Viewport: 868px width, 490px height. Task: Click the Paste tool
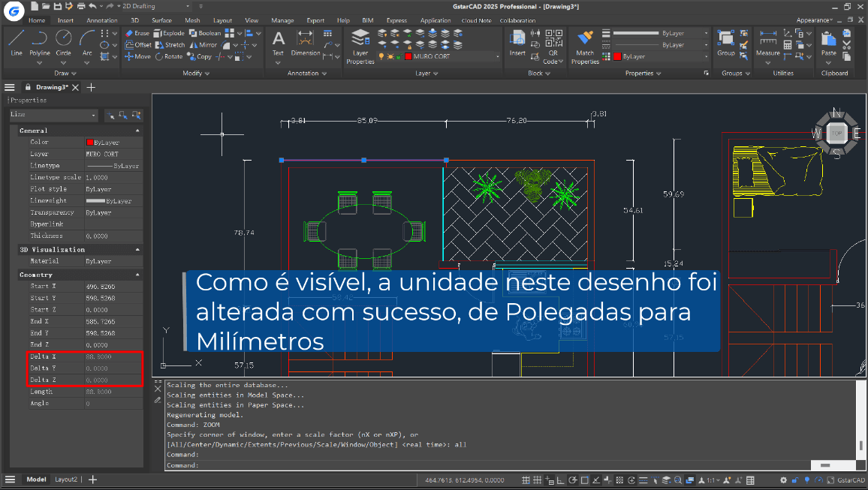(829, 43)
